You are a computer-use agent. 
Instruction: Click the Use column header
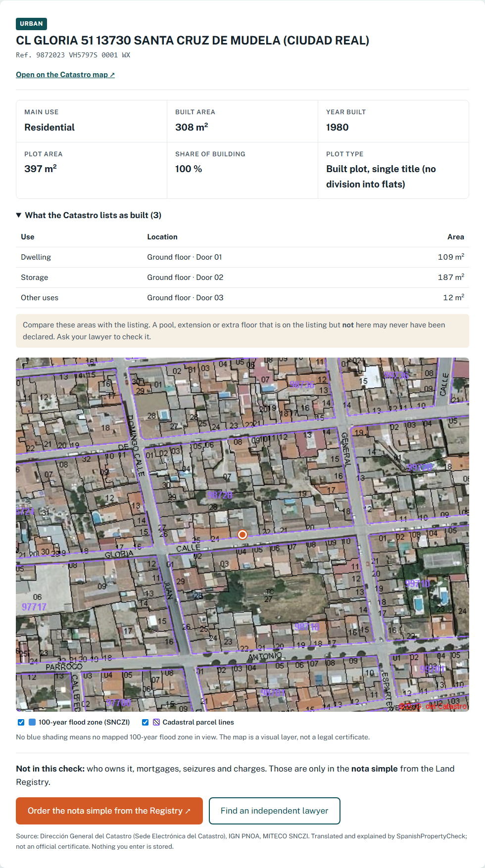point(28,237)
